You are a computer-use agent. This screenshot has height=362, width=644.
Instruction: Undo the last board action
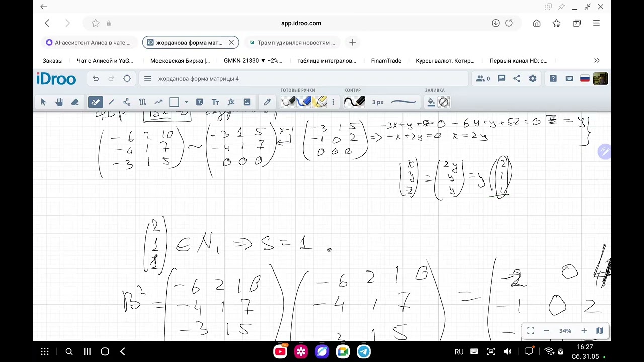click(96, 79)
